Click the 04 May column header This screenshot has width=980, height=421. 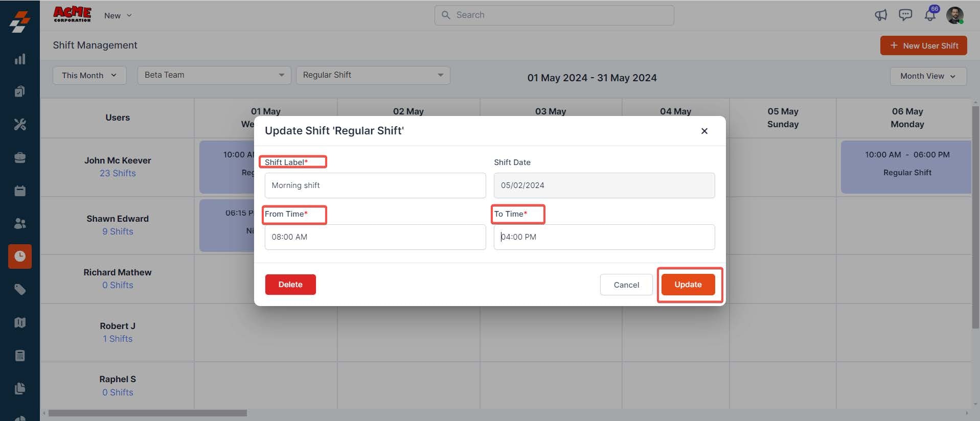tap(675, 111)
